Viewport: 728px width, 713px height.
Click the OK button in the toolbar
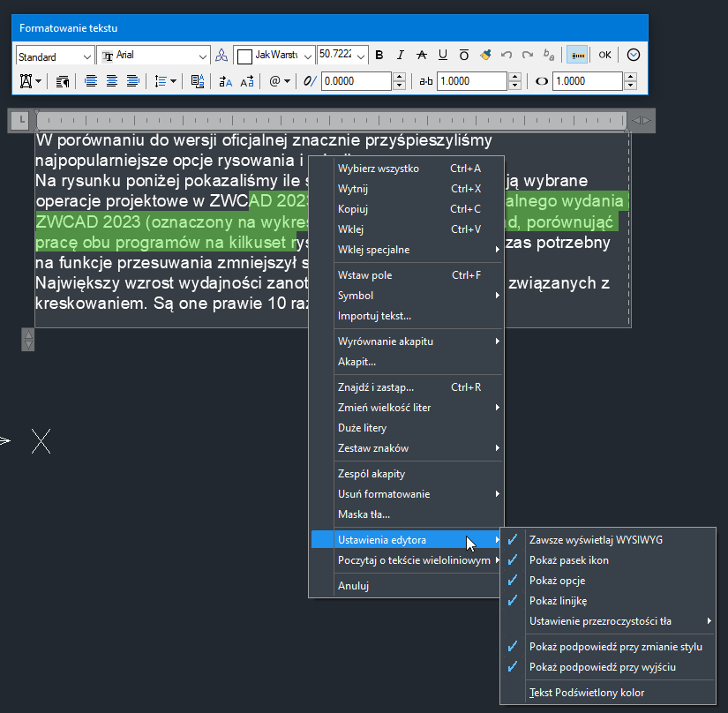604,56
